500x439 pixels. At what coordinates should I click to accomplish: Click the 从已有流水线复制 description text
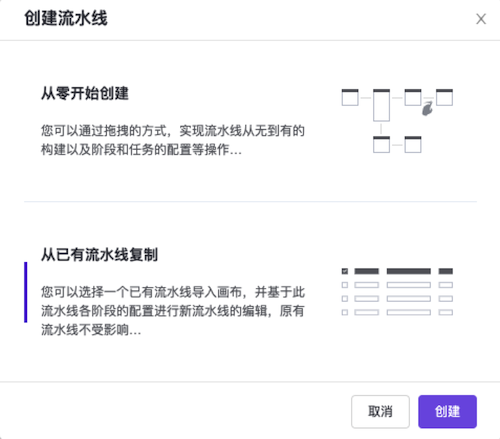click(173, 311)
